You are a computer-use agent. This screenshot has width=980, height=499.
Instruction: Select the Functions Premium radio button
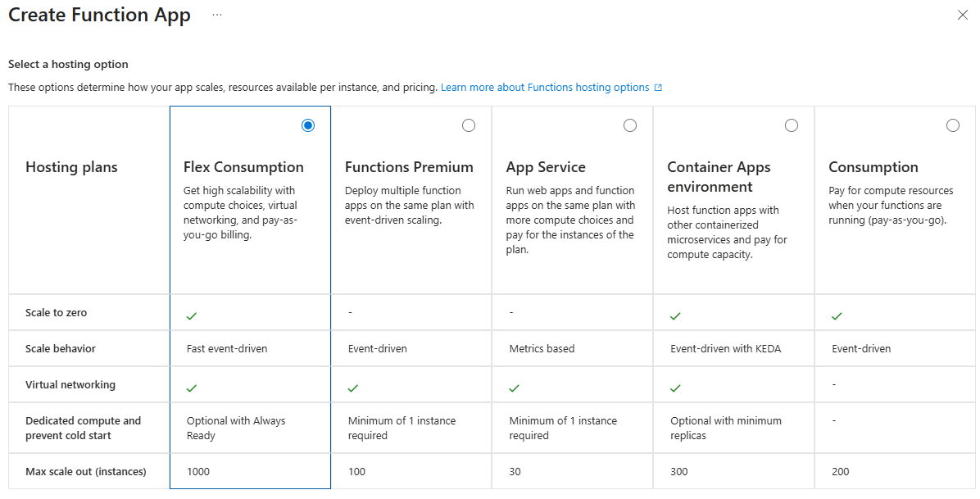469,125
